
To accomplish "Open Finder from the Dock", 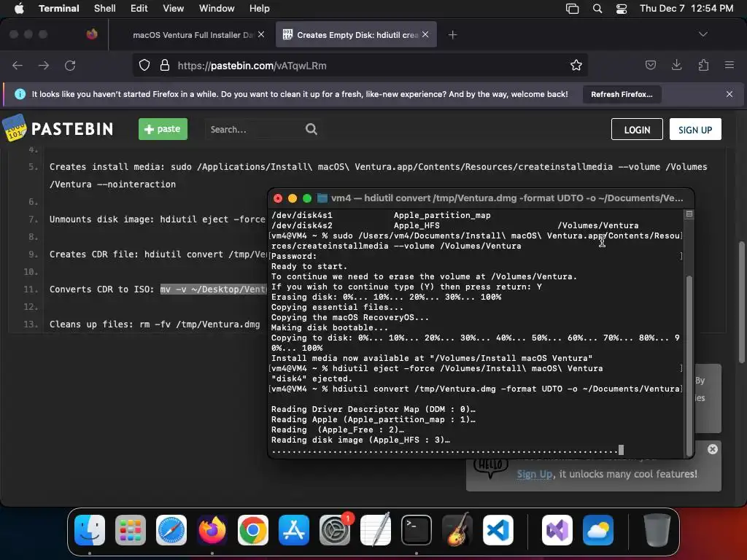I will point(90,530).
